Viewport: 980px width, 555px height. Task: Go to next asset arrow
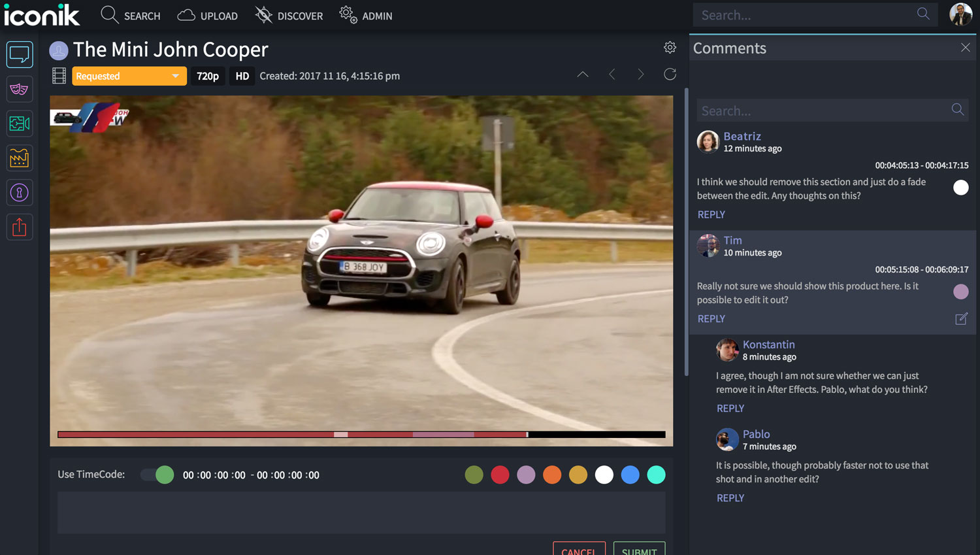click(641, 75)
